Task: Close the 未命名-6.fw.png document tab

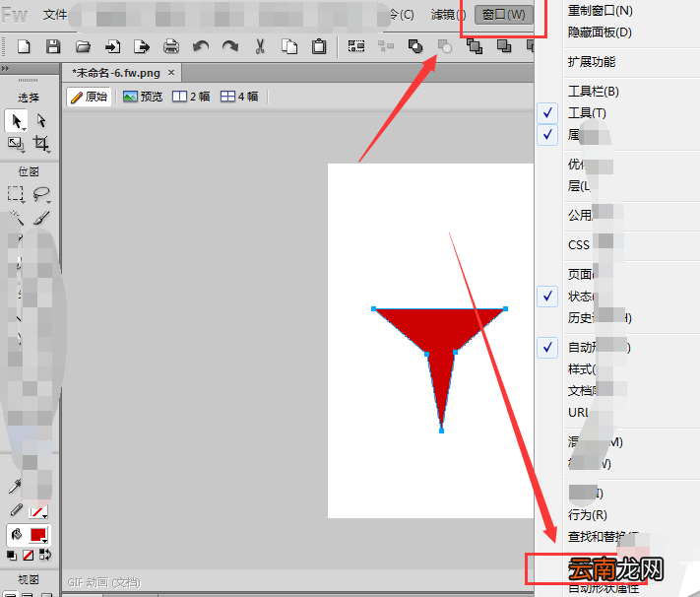Action: click(x=171, y=72)
